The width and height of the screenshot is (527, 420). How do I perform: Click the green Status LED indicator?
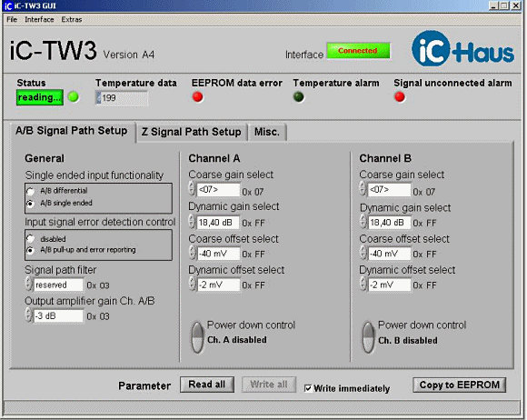coord(74,97)
